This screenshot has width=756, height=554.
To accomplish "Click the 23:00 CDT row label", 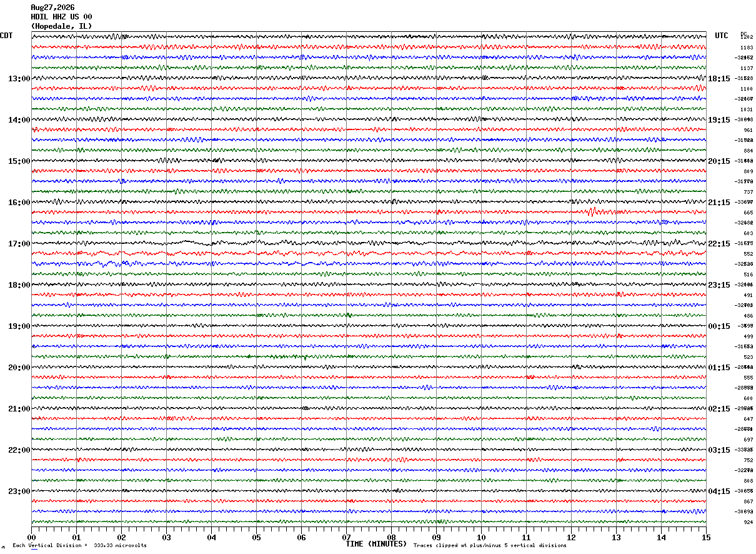I will tap(19, 491).
